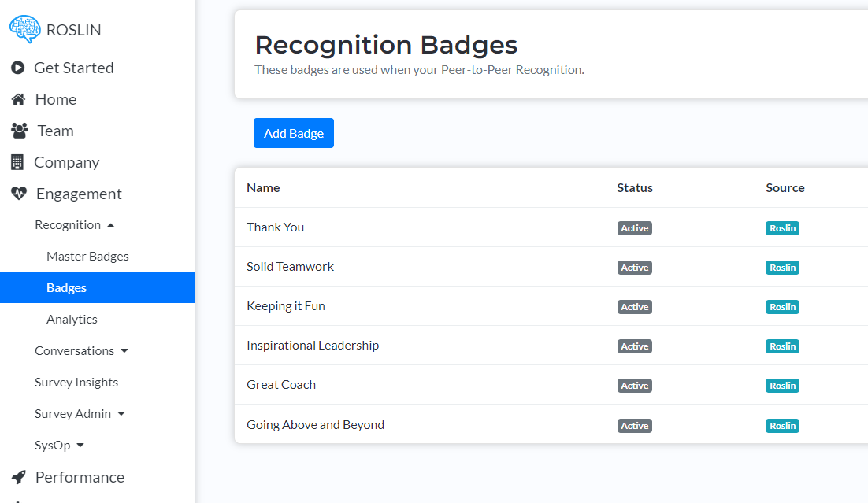This screenshot has width=868, height=503.
Task: Click the Add Badge button
Action: coord(293,132)
